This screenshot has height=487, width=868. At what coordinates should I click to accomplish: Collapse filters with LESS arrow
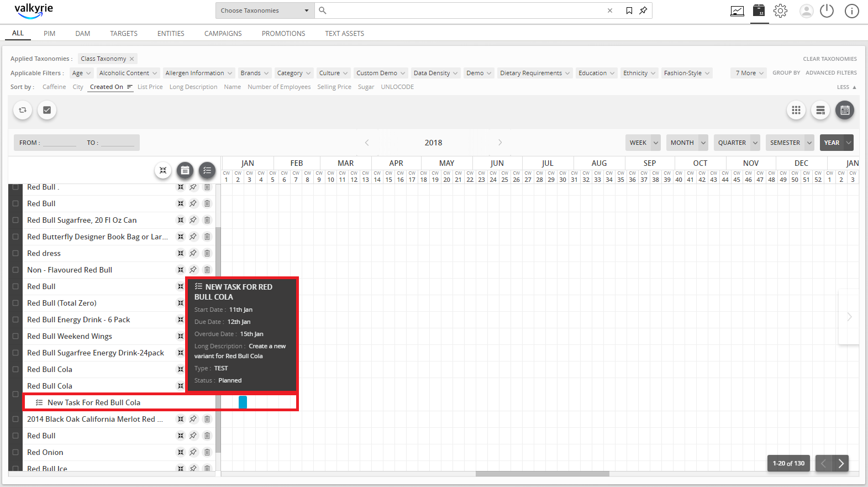[846, 87]
